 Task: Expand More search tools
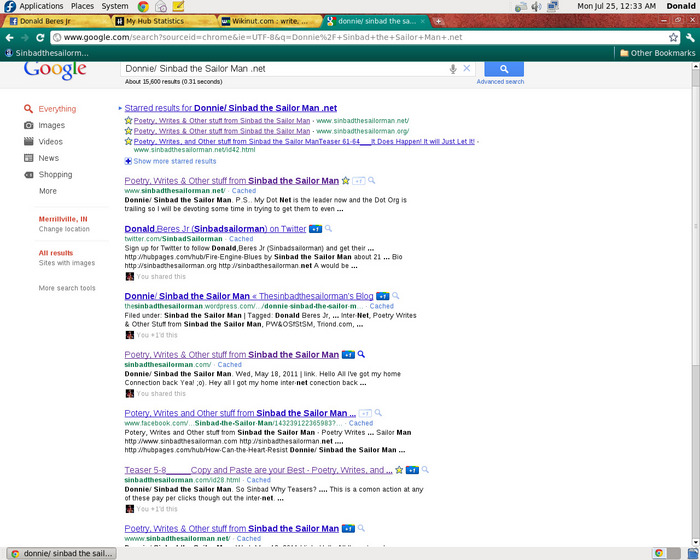[x=67, y=288]
